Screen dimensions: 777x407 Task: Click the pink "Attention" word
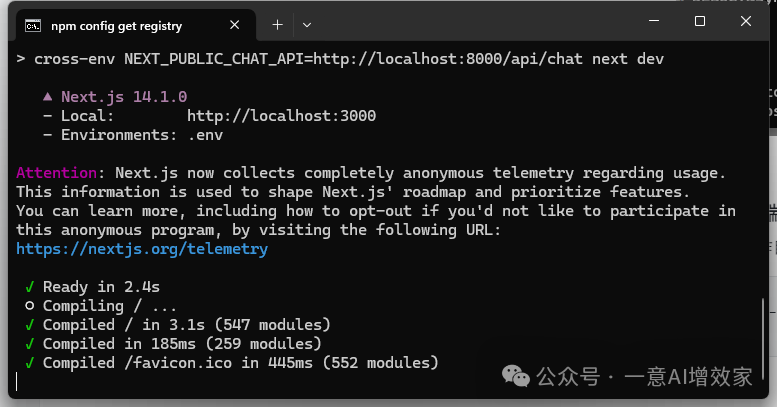[58, 173]
